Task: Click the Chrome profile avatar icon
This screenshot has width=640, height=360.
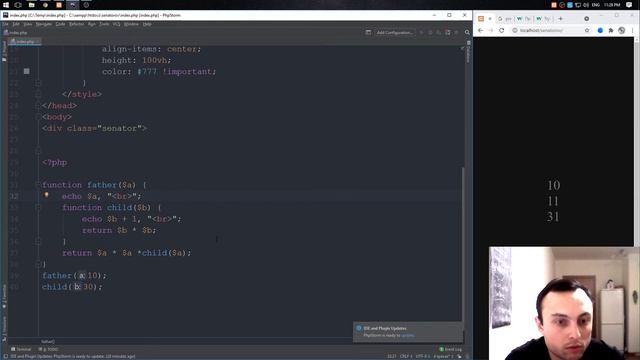Action: (x=621, y=30)
